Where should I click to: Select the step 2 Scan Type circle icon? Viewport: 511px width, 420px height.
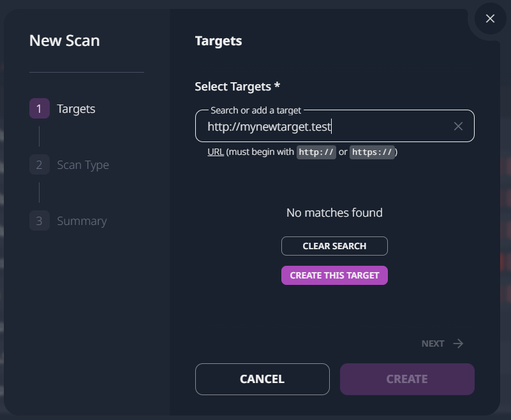(x=40, y=164)
